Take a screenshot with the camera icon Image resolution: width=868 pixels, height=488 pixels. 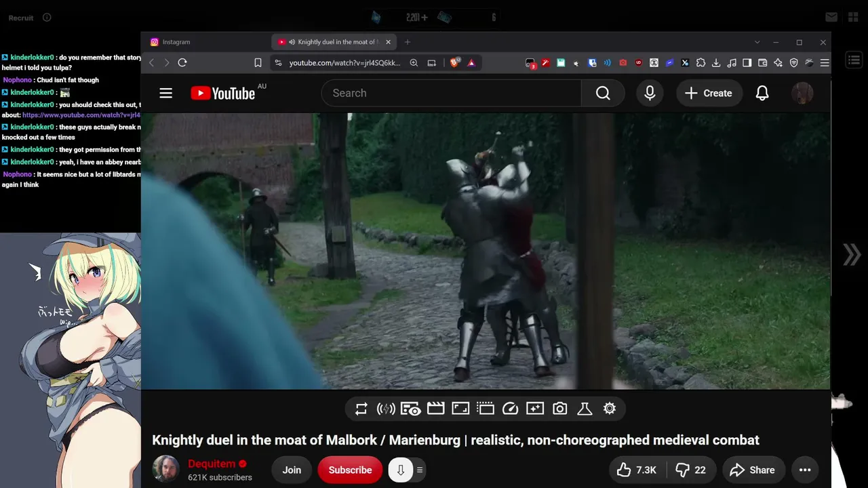tap(559, 409)
